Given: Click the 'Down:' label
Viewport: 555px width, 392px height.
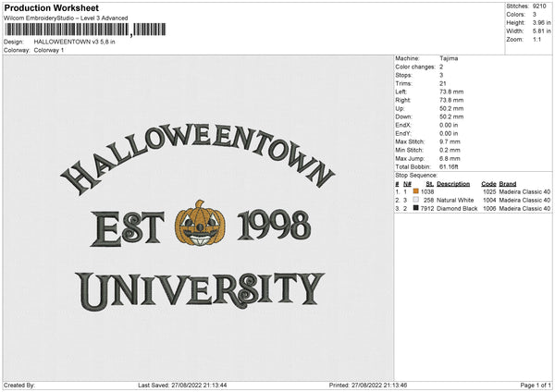Looking at the screenshot, I should (x=404, y=116).
